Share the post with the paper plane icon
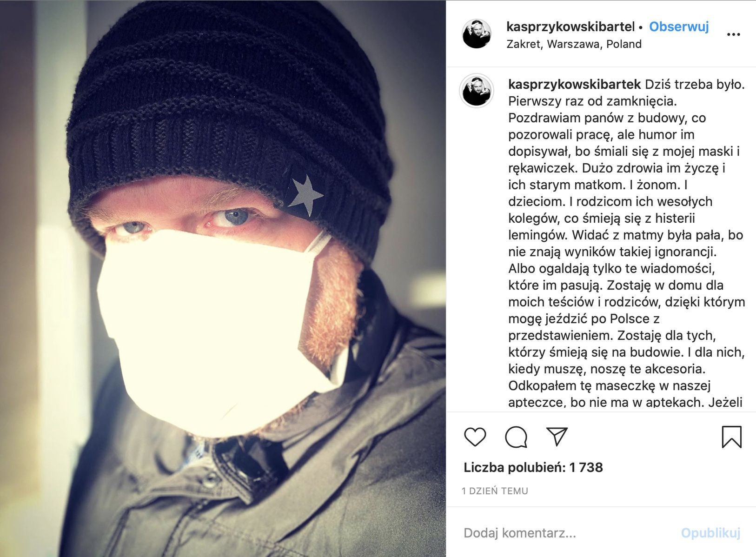This screenshot has width=756, height=557. (x=557, y=436)
